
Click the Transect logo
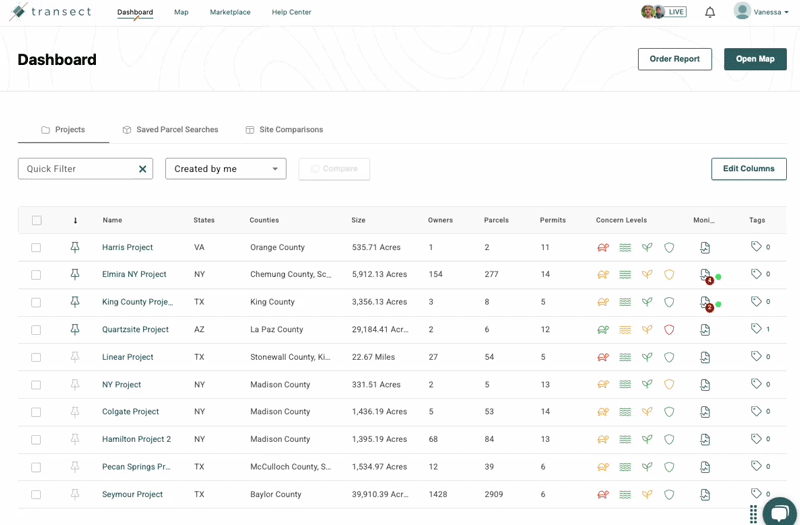coord(50,12)
